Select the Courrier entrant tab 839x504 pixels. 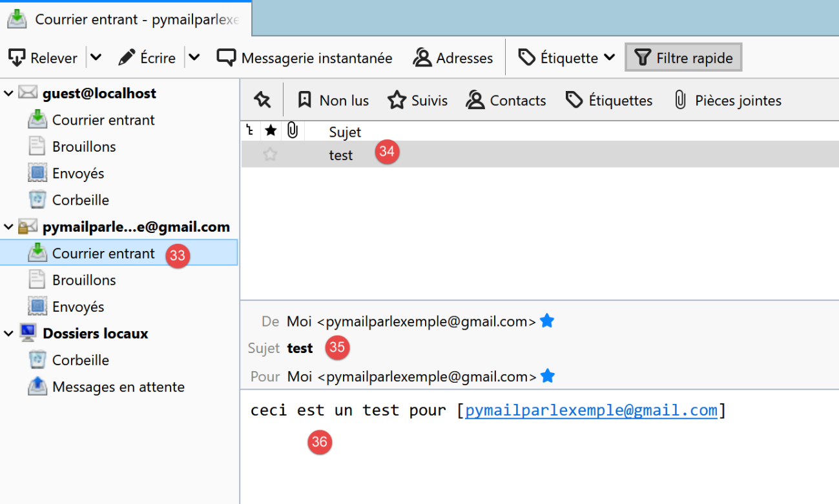pyautogui.click(x=126, y=19)
